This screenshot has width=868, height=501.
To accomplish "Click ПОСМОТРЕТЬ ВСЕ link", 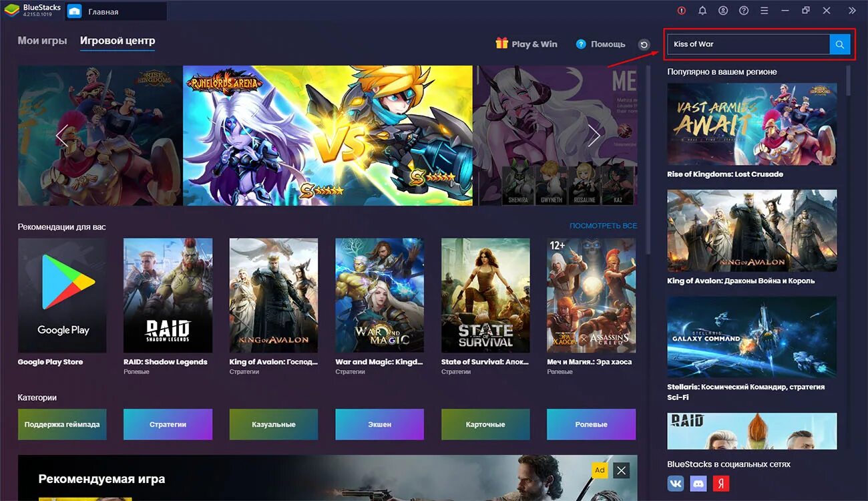I will click(603, 226).
